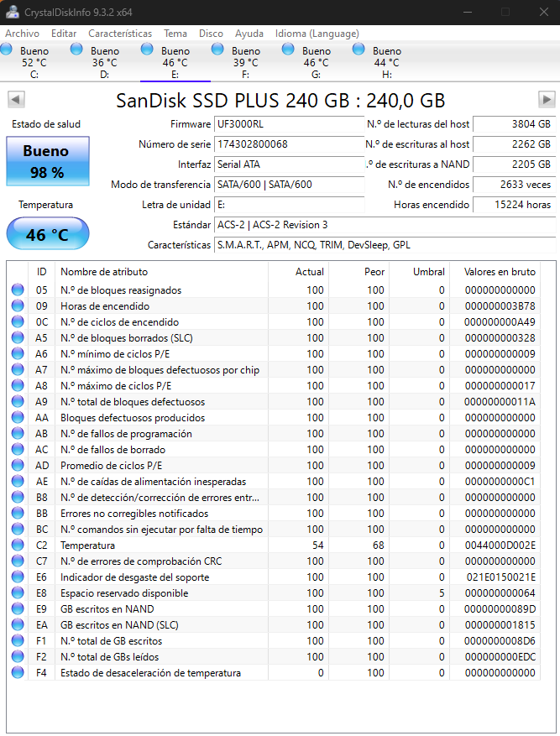Image resolution: width=560 pixels, height=736 pixels.
Task: Click status orb for attribute E9
Action: 18,608
